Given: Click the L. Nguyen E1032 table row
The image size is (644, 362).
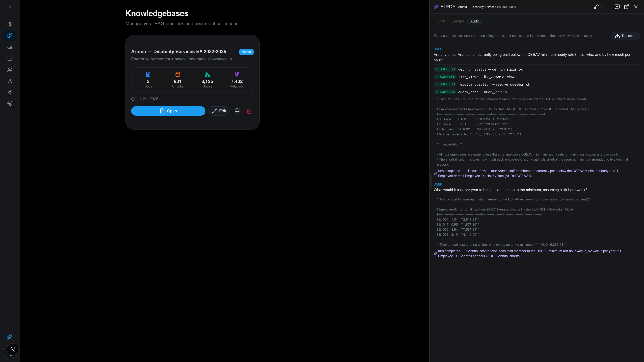Looking at the screenshot, I should click(x=474, y=129).
